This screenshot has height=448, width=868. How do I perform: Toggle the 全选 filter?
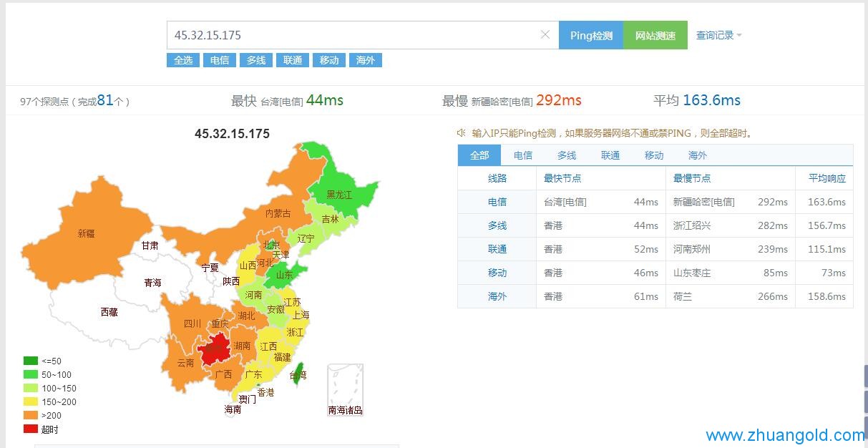[182, 60]
